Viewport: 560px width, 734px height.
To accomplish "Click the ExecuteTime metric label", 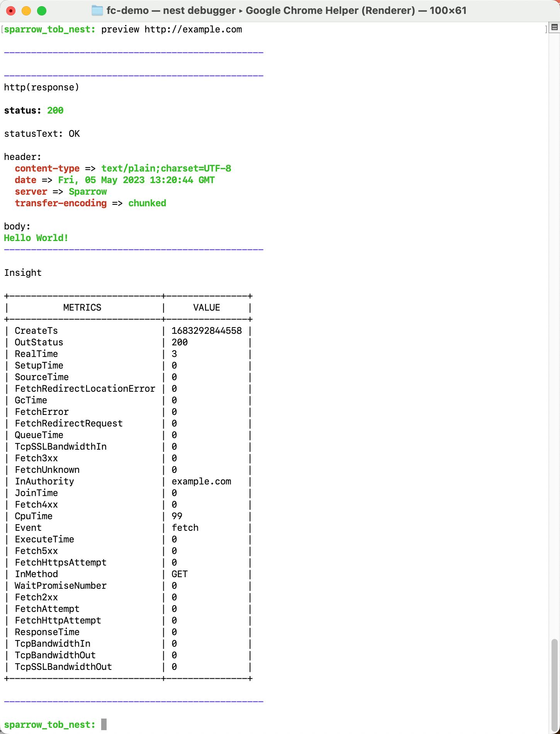I will tap(44, 539).
